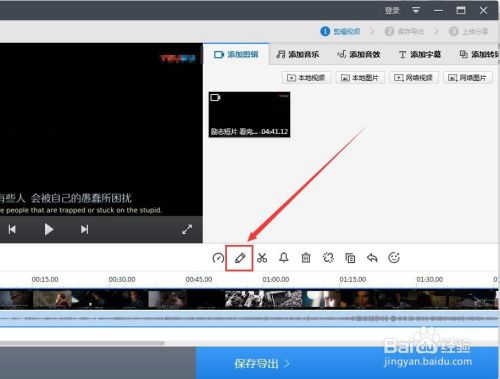Close the video editor window
Viewport: 500px width, 379px height.
(484, 11)
